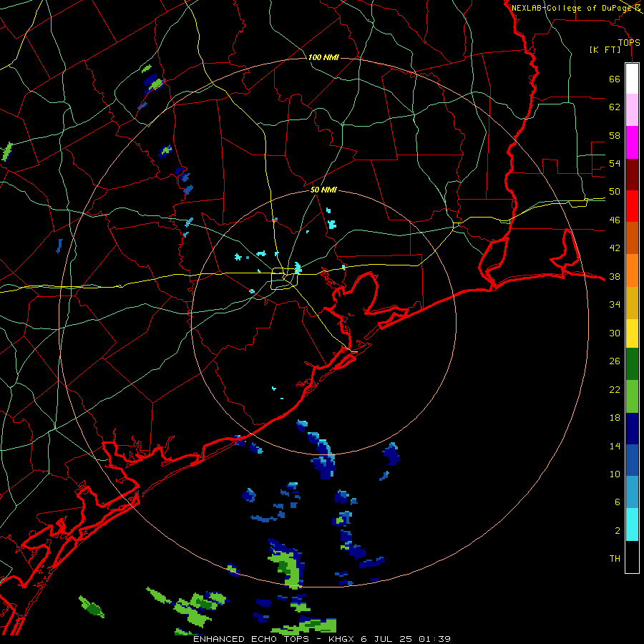Click the 'NEXLAB-College of DuPage' credit text
This screenshot has height=644, width=644.
[x=572, y=8]
